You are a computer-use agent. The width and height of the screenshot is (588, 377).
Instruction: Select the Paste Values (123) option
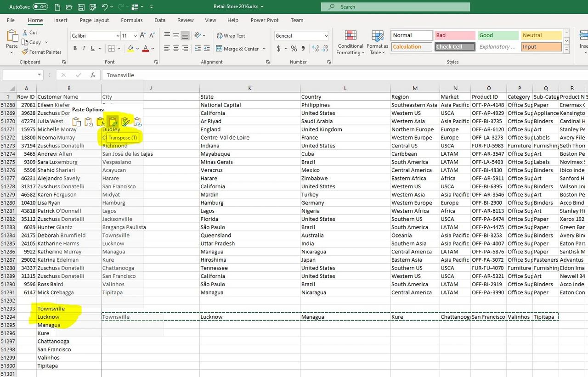click(89, 122)
